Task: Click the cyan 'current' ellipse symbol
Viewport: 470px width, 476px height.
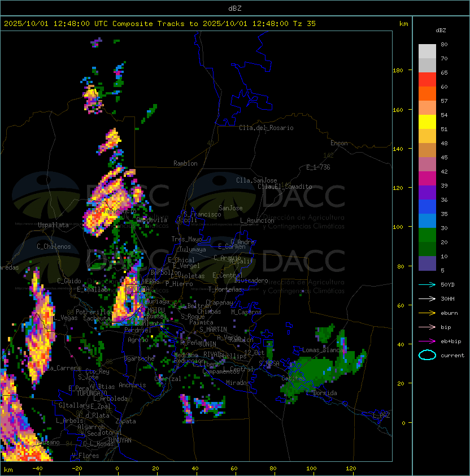Action: coord(427,355)
